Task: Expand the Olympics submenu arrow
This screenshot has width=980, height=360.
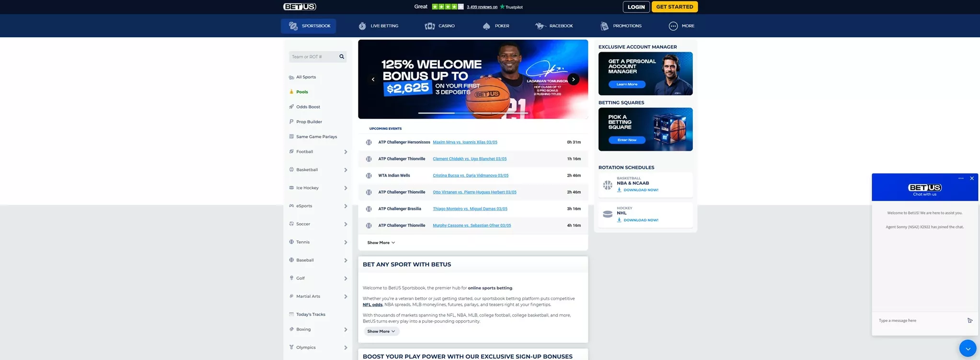Action: coord(346,348)
